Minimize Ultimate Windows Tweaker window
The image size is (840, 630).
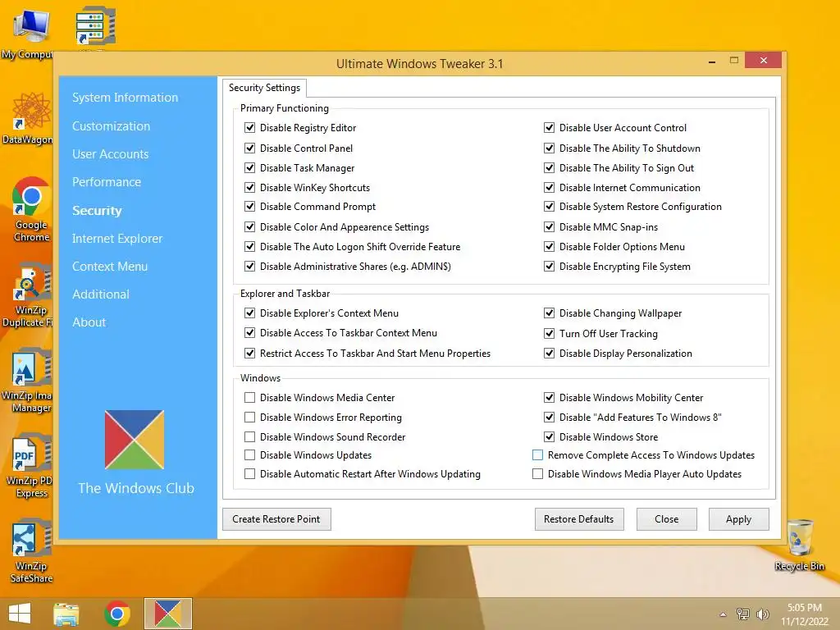click(x=712, y=61)
